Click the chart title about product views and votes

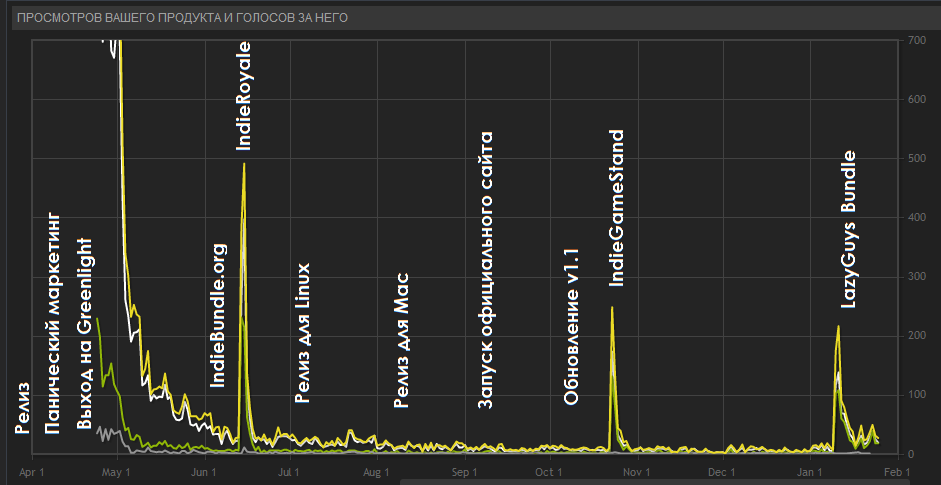(182, 18)
